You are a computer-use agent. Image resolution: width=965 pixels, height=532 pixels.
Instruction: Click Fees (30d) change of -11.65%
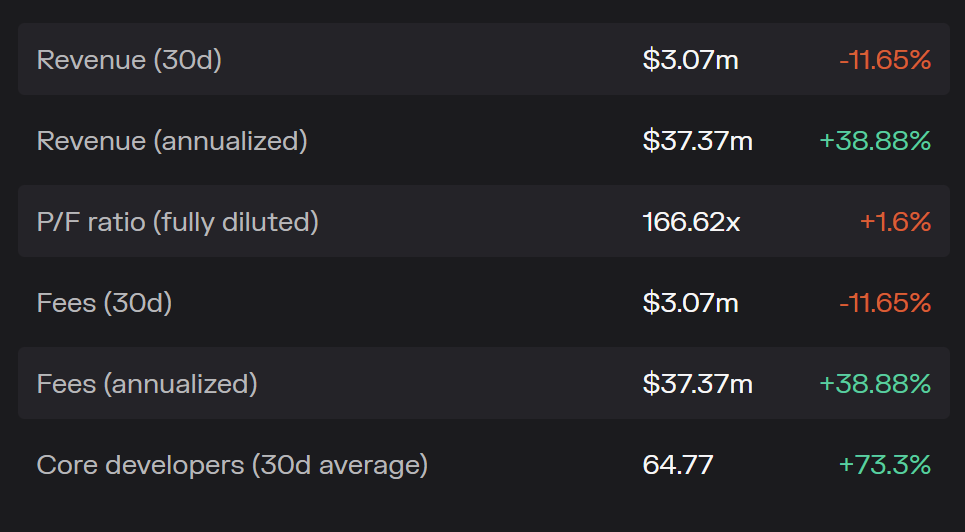pos(885,303)
